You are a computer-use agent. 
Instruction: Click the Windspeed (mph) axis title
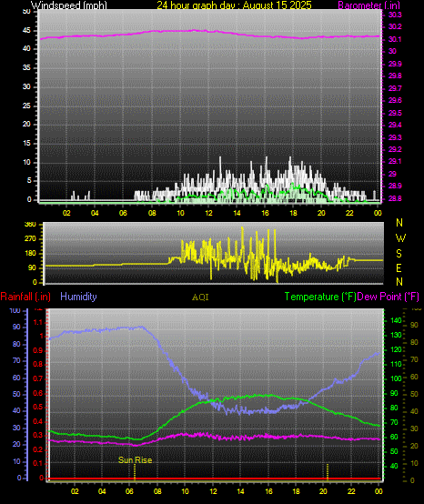pyautogui.click(x=69, y=5)
